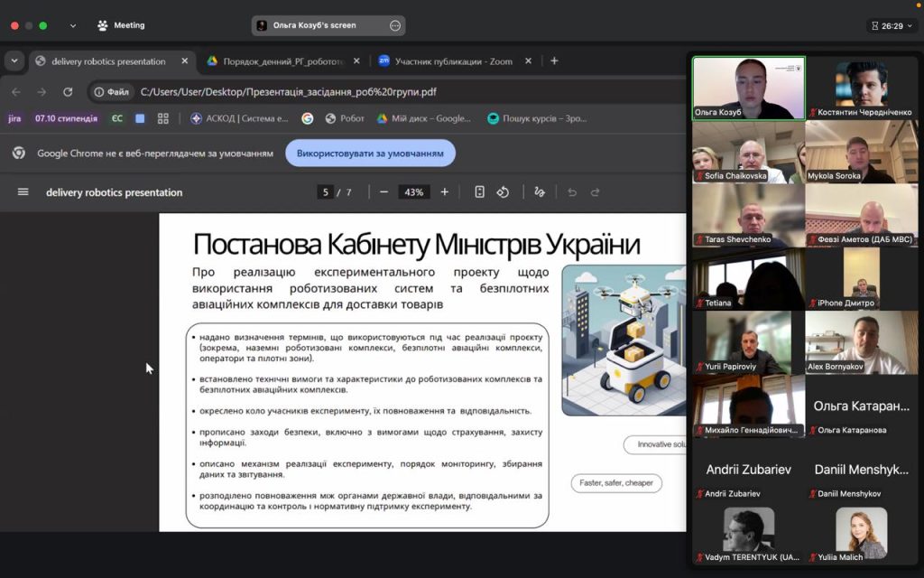Close the delivery robotics presentation tab

pos(185,61)
